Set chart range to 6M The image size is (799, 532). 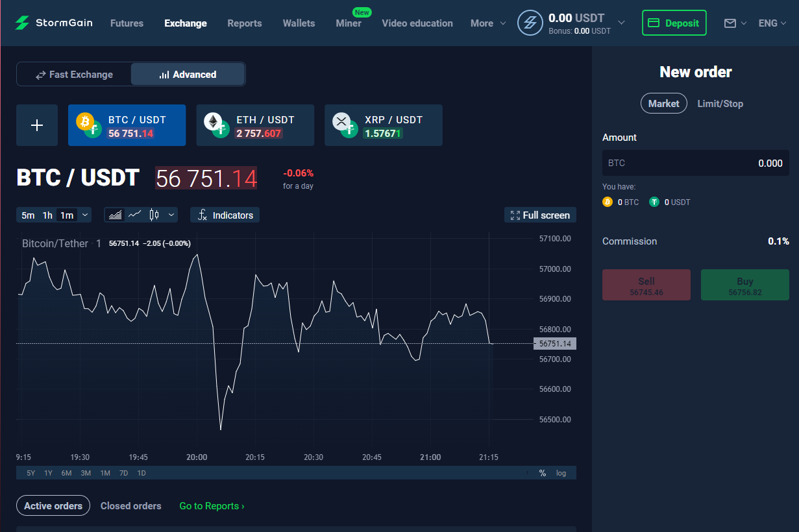pyautogui.click(x=66, y=473)
